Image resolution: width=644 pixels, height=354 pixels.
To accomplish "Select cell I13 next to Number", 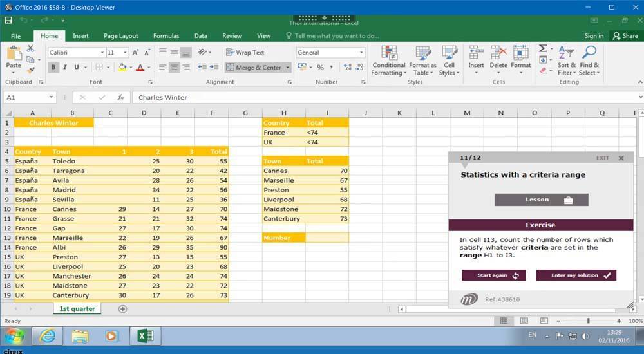I will click(x=327, y=238).
